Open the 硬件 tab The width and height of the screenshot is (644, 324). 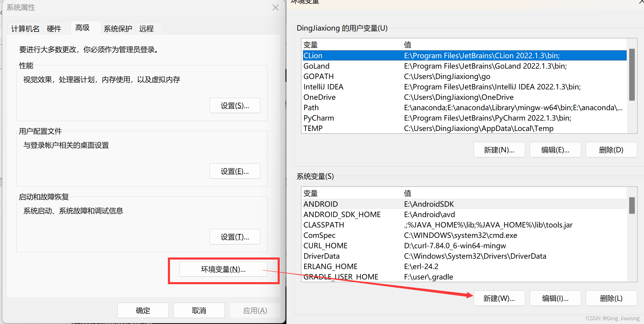54,29
